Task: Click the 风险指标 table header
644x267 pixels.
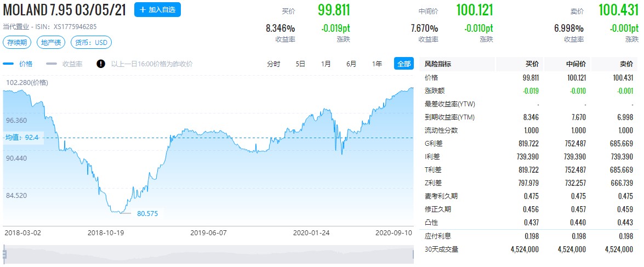Action: (438, 64)
